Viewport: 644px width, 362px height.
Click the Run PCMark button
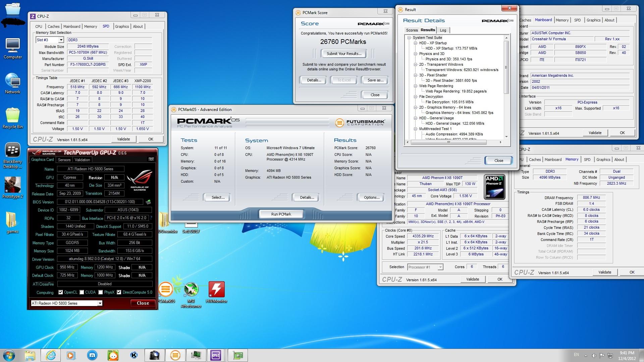coord(281,214)
